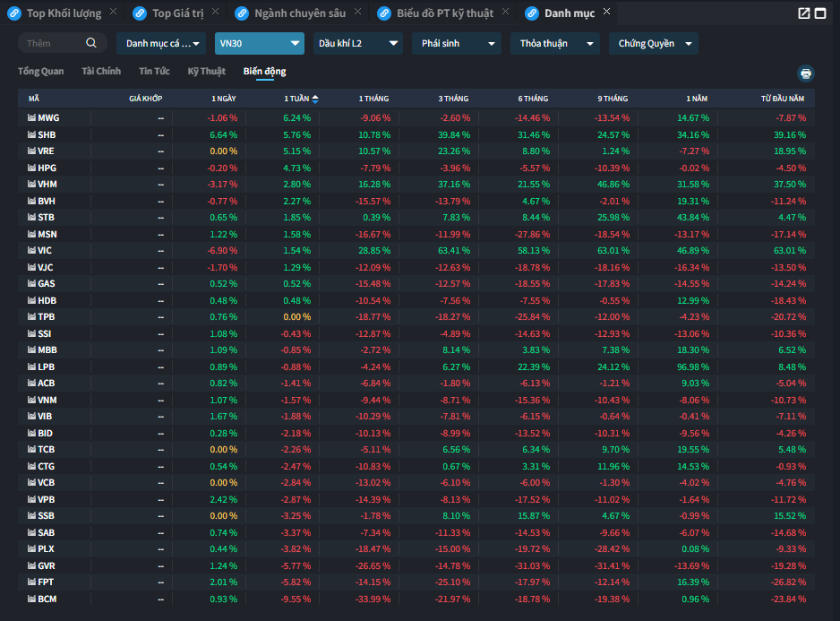Sort by 6 THÁNG column header
The image size is (840, 621).
coord(533,99)
